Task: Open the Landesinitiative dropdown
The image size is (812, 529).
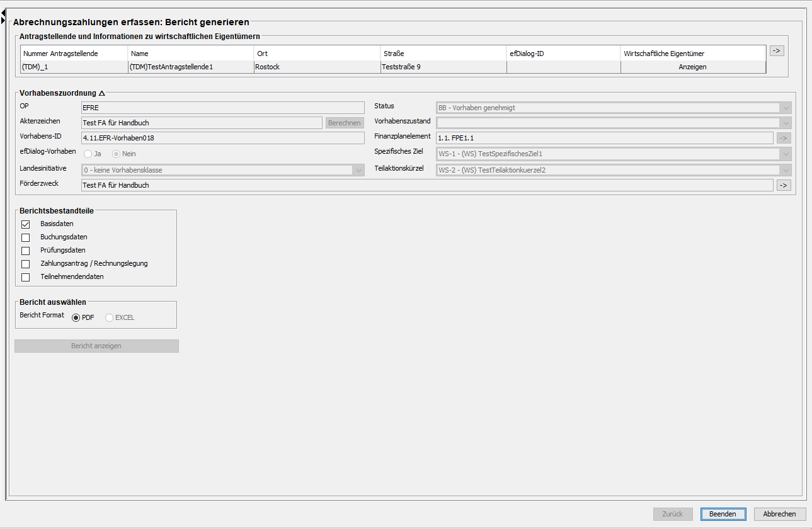Action: 358,170
